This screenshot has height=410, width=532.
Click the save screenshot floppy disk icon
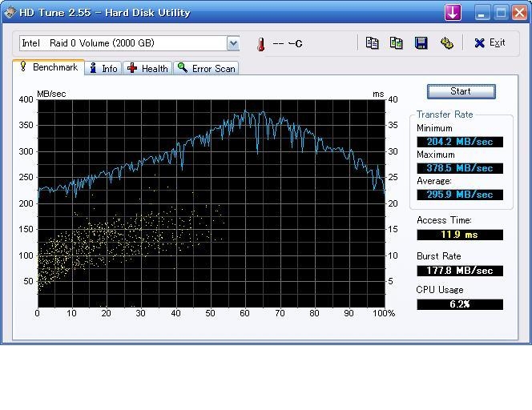tap(421, 43)
